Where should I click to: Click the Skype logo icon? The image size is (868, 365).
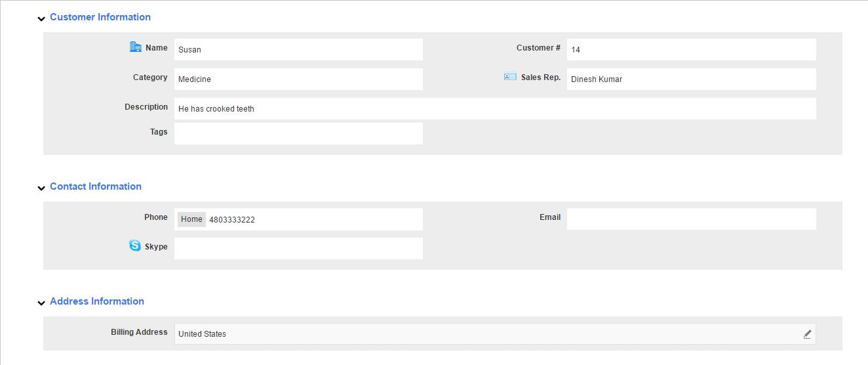tap(135, 246)
